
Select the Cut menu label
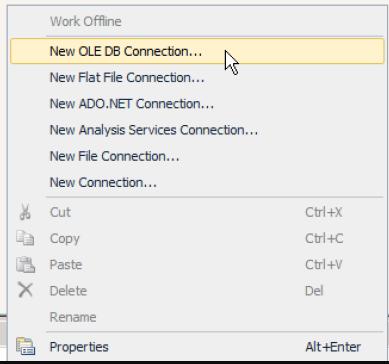point(60,212)
